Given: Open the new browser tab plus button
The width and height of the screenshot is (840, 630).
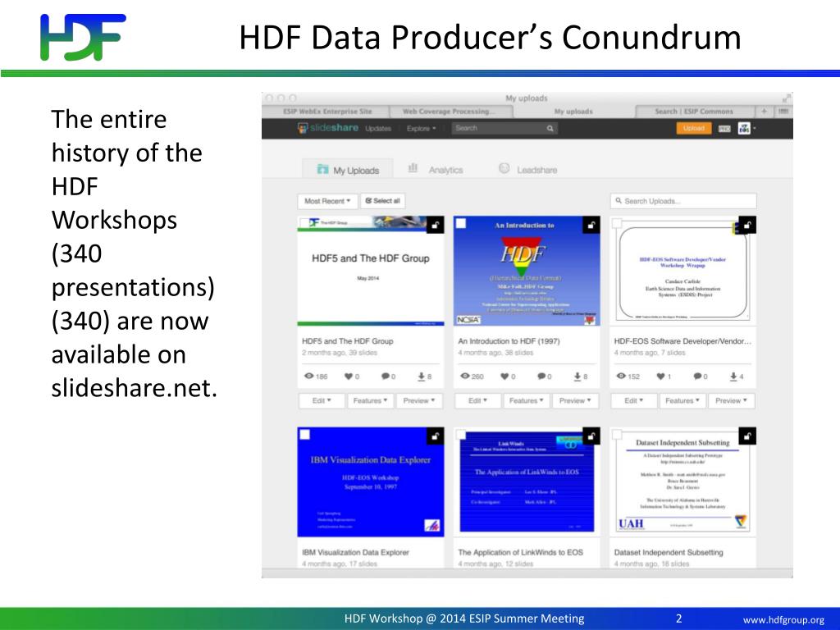Looking at the screenshot, I should click(764, 112).
